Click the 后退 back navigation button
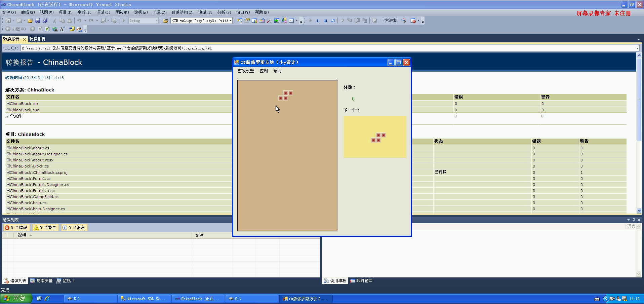The image size is (644, 304). pos(15,29)
